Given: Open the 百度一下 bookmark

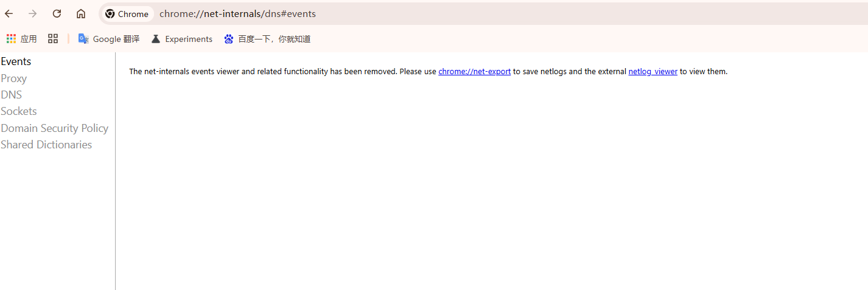Looking at the screenshot, I should click(x=267, y=39).
